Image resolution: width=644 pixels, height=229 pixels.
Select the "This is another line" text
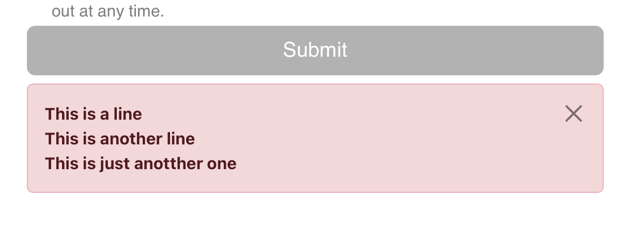tap(120, 139)
